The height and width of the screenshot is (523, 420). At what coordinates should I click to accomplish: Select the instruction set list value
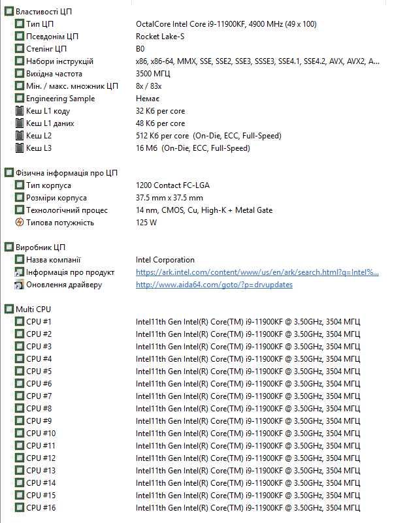(257, 61)
